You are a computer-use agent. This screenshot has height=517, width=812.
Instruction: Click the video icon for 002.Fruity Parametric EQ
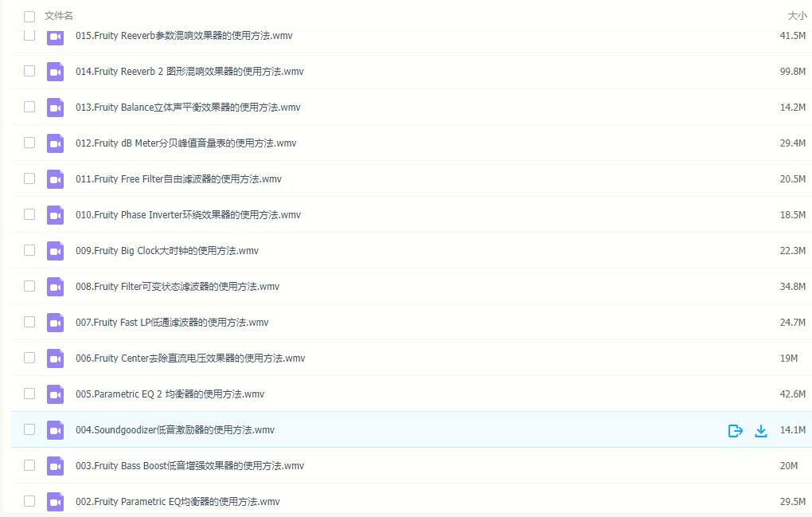click(x=56, y=501)
